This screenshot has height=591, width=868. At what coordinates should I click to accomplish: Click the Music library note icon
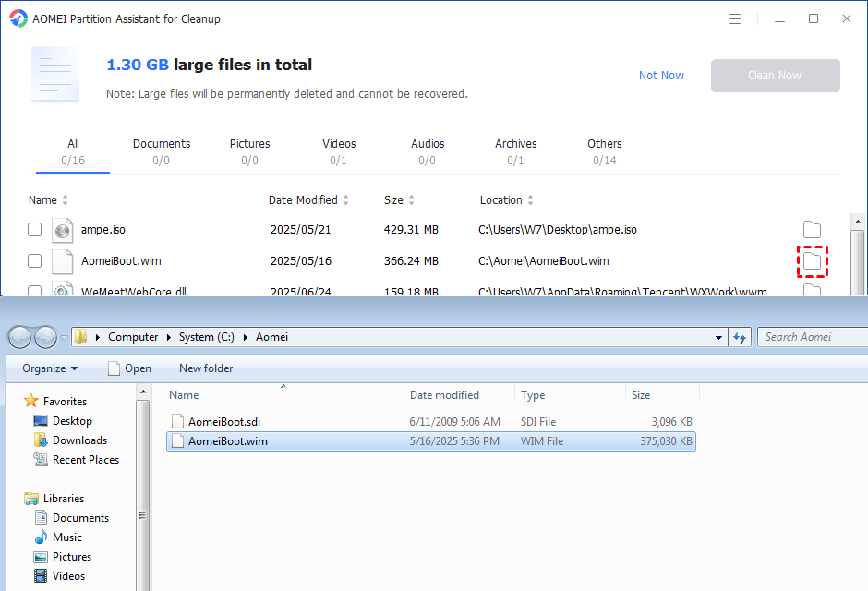pyautogui.click(x=41, y=537)
